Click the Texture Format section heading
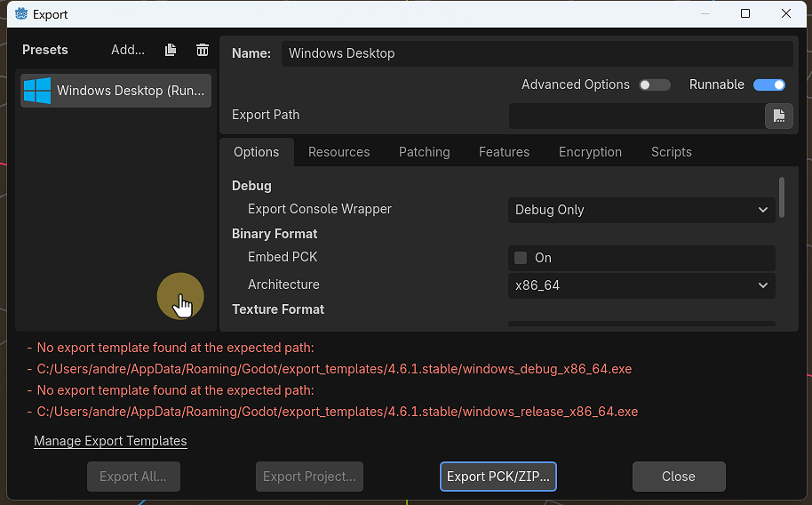 [278, 309]
